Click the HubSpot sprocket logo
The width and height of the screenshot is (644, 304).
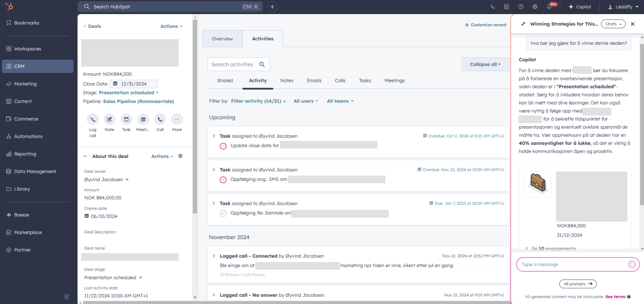(x=9, y=6)
